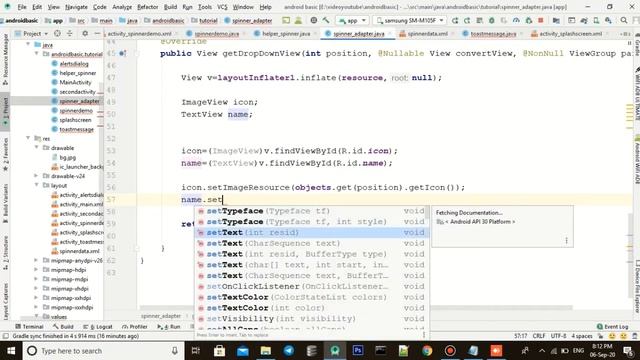Image resolution: width=640 pixels, height=360 pixels.
Task: Click the Debug app bug icon
Action: click(x=492, y=20)
